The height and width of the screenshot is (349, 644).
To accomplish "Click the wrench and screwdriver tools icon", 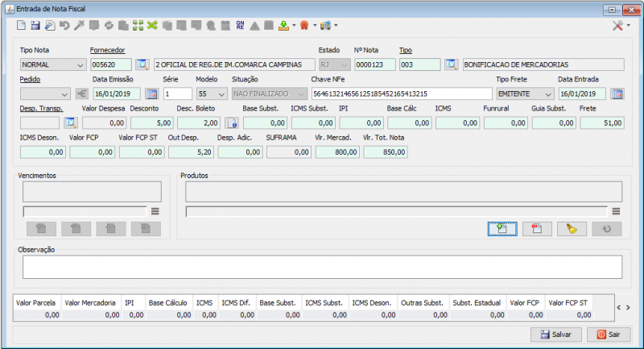I will pos(617,26).
